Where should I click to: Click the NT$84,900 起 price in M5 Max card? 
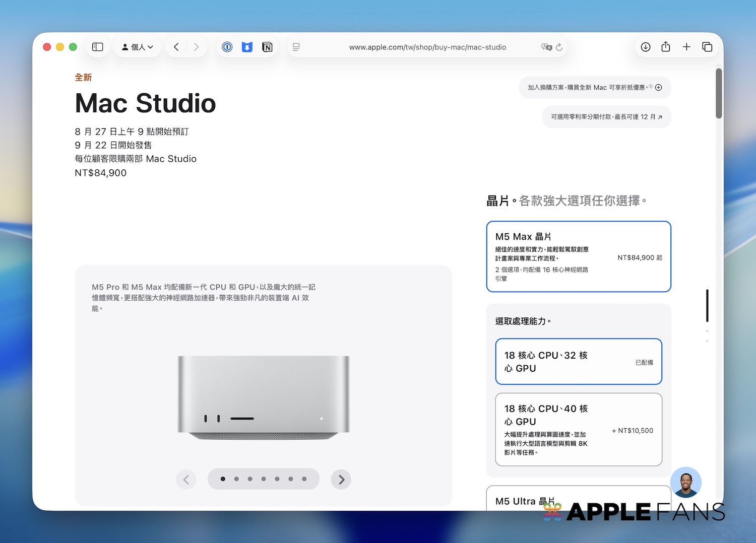pyautogui.click(x=640, y=257)
